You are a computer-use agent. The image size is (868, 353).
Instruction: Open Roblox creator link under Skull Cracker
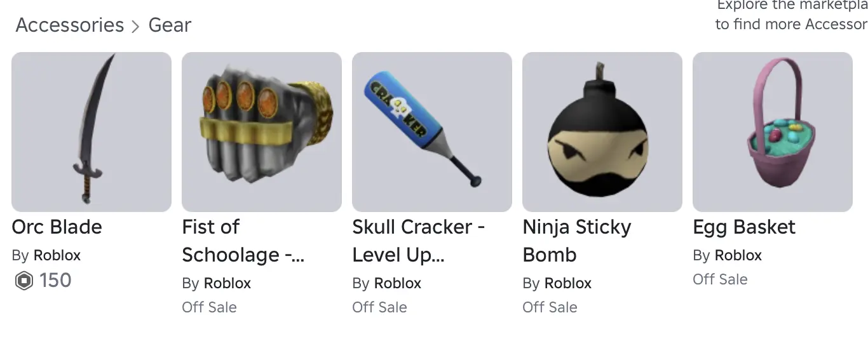tap(398, 283)
